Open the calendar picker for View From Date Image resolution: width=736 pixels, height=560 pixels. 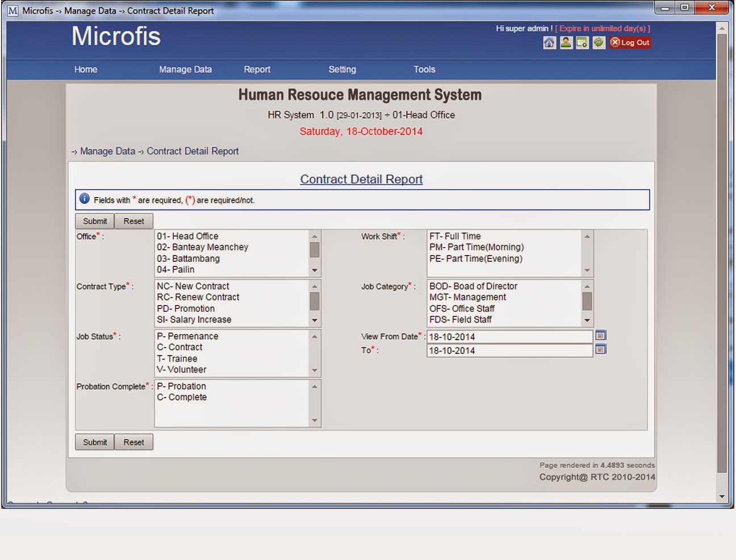600,335
